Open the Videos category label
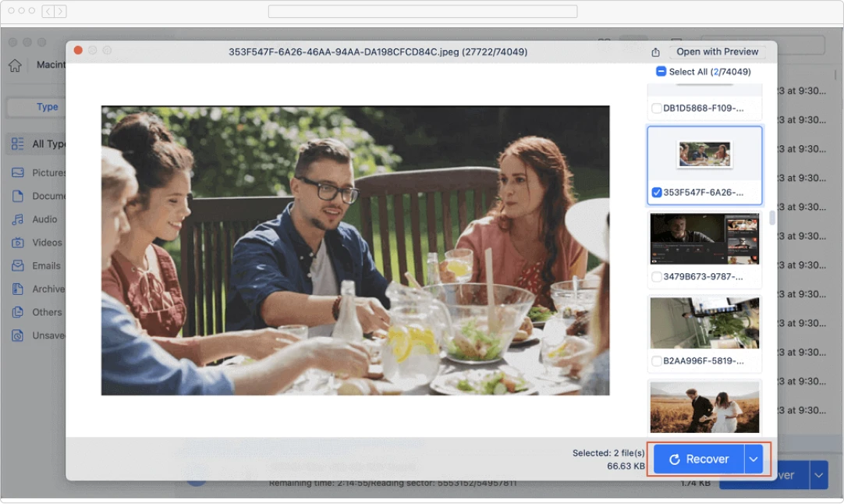This screenshot has height=504, width=844. [47, 243]
